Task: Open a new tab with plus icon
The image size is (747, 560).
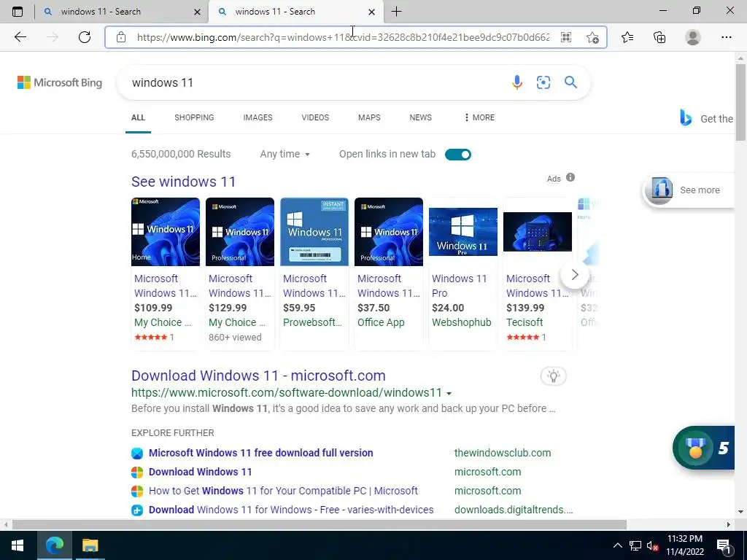Action: [396, 12]
